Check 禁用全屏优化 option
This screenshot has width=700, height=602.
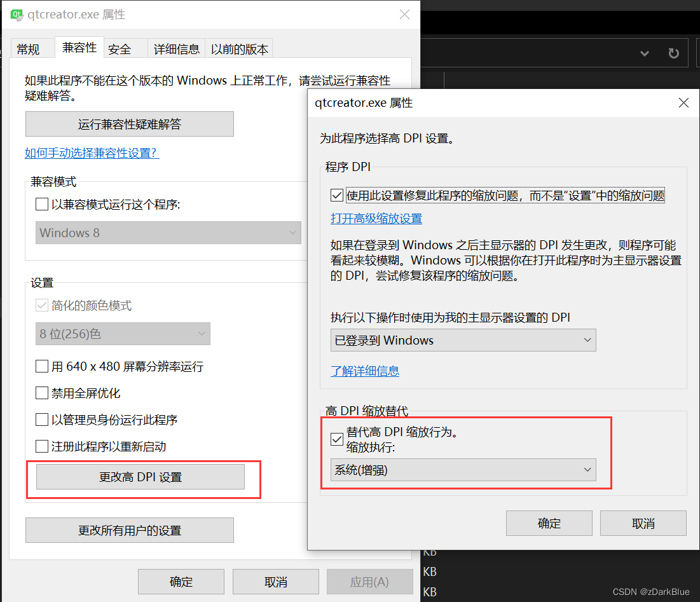click(x=42, y=393)
